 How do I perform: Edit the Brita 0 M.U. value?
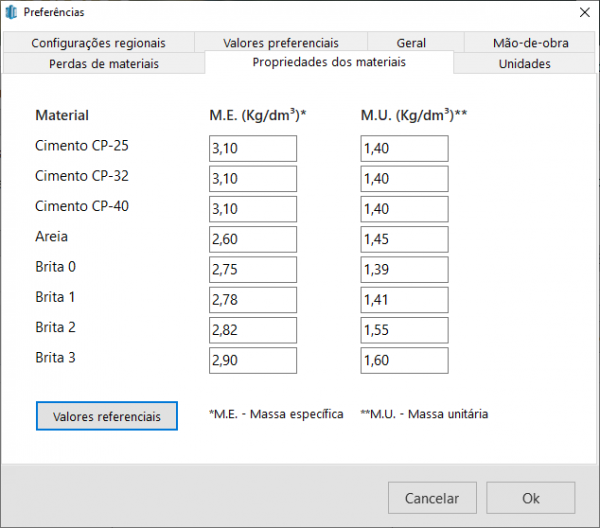tap(404, 270)
